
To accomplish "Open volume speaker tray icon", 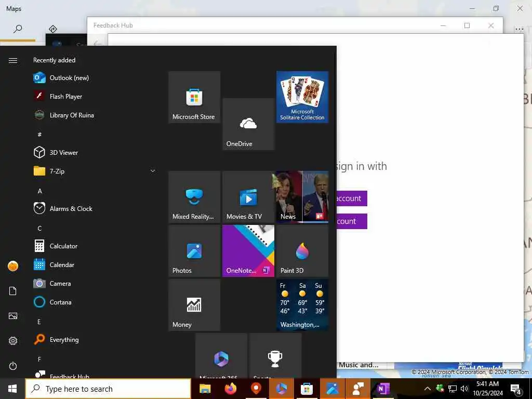I will pos(464,389).
